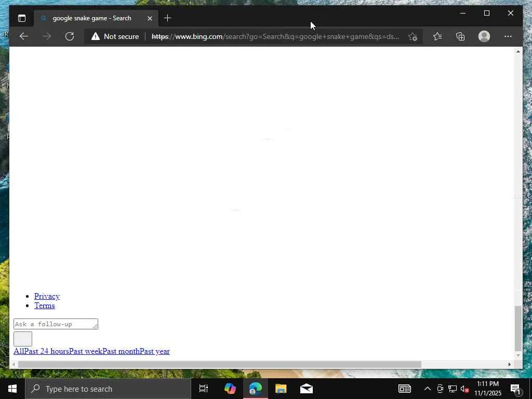Open File Explorer from taskbar
Image resolution: width=532 pixels, height=399 pixels.
pyautogui.click(x=281, y=389)
